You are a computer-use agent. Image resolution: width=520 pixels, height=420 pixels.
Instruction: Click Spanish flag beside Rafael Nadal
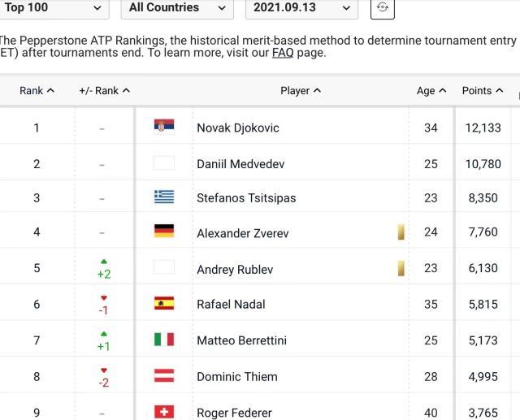(164, 303)
